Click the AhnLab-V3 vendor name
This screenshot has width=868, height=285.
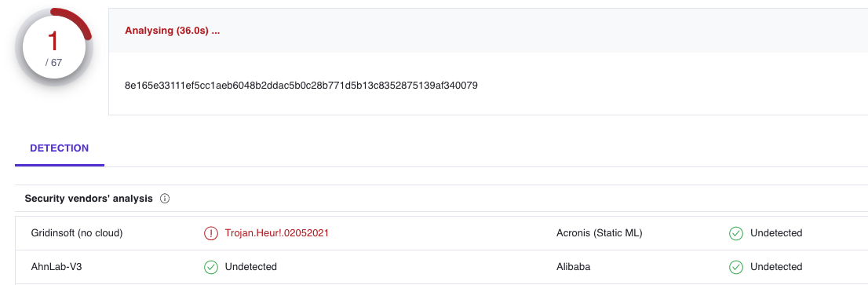click(57, 267)
